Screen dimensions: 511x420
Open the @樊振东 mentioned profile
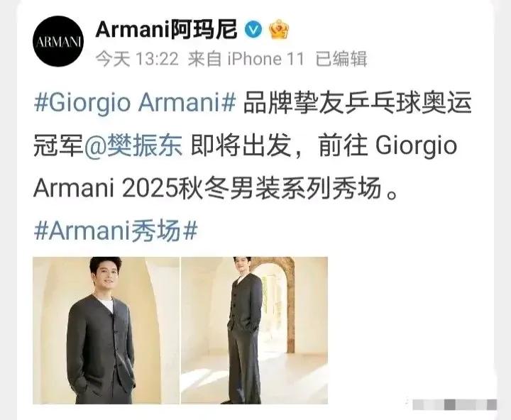pos(133,145)
